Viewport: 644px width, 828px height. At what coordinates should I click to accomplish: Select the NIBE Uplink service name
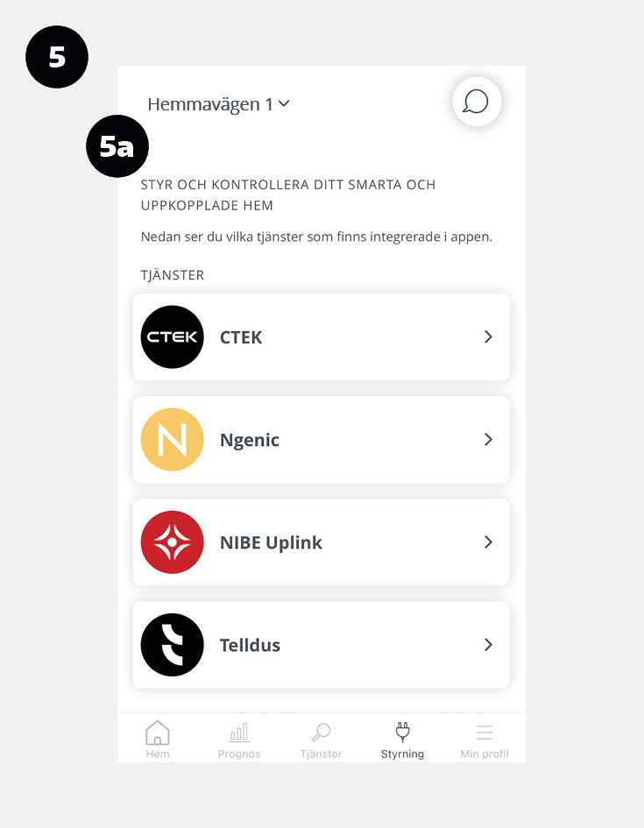pyautogui.click(x=271, y=543)
